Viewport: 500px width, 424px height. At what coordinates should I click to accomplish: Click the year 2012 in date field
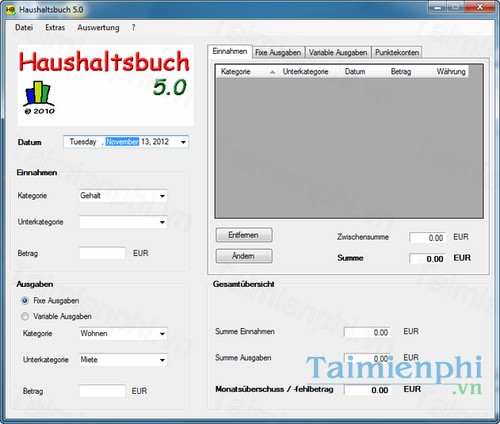tap(161, 142)
